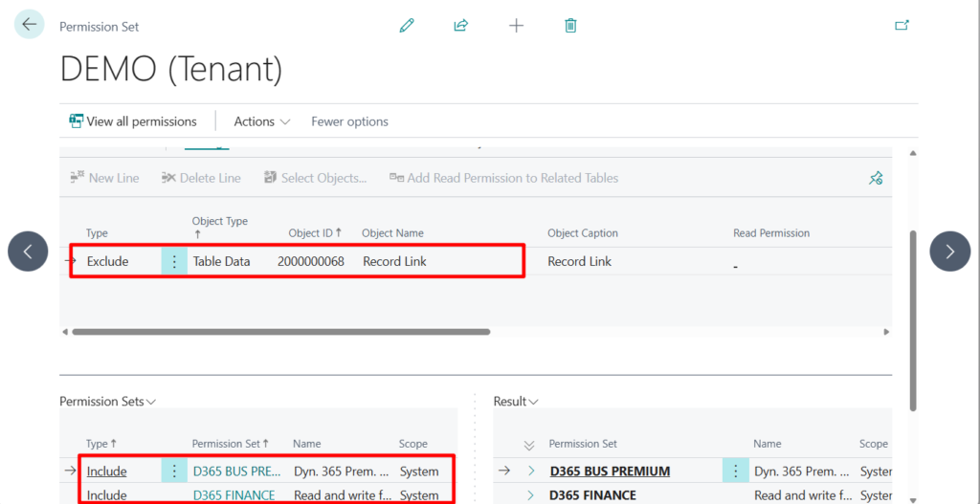The width and height of the screenshot is (980, 504).
Task: Expand the Permission Sets section menu
Action: coord(107,402)
